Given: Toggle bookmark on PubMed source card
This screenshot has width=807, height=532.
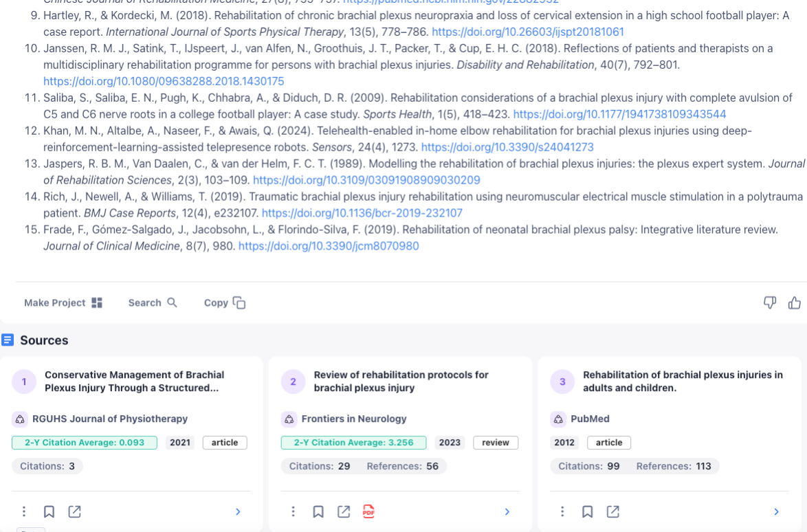Looking at the screenshot, I should [x=588, y=511].
